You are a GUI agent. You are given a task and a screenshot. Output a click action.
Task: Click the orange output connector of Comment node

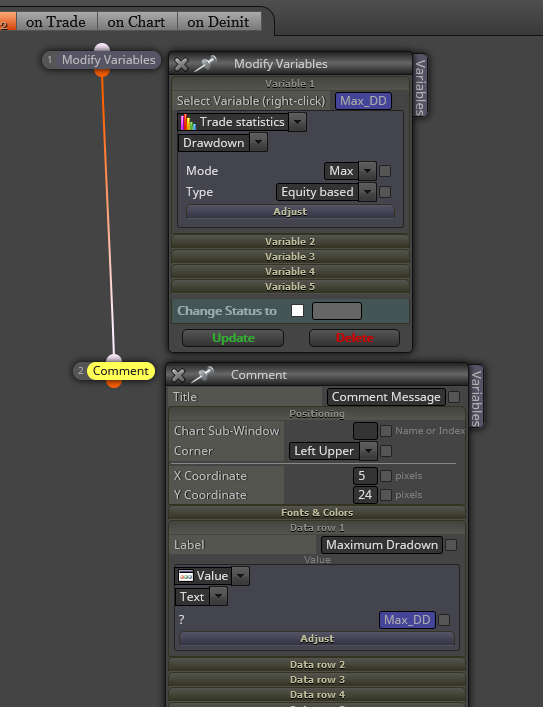[114, 383]
